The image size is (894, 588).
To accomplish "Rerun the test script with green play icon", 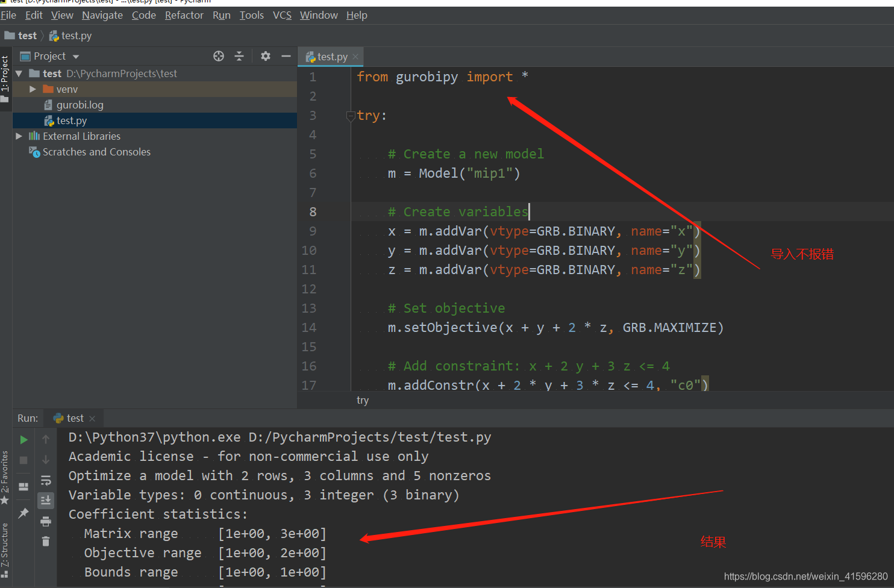I will [x=23, y=440].
